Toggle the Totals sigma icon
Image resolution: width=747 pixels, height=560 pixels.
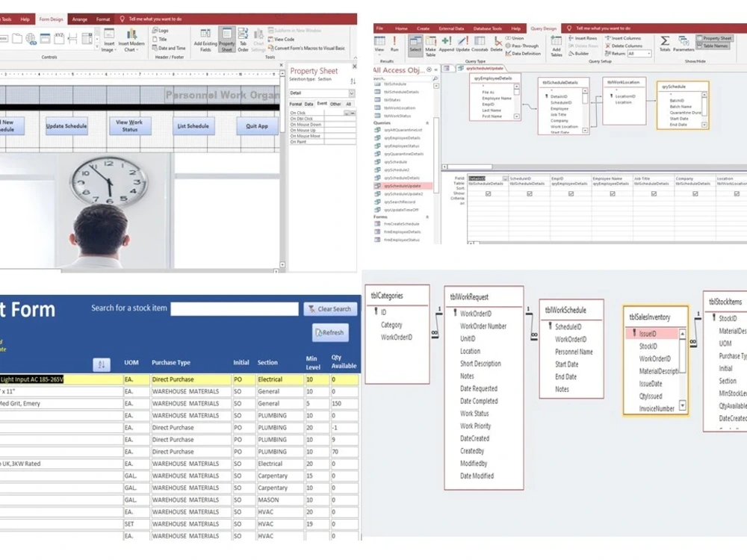(x=665, y=43)
